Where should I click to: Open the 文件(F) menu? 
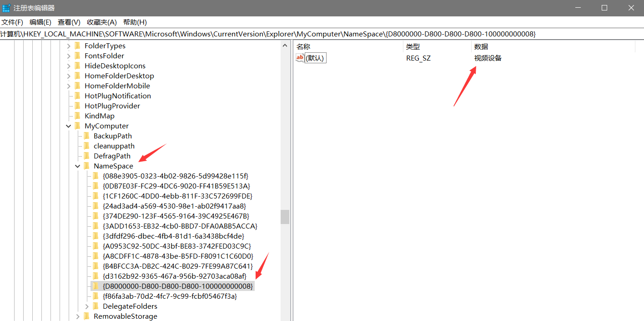(x=12, y=22)
